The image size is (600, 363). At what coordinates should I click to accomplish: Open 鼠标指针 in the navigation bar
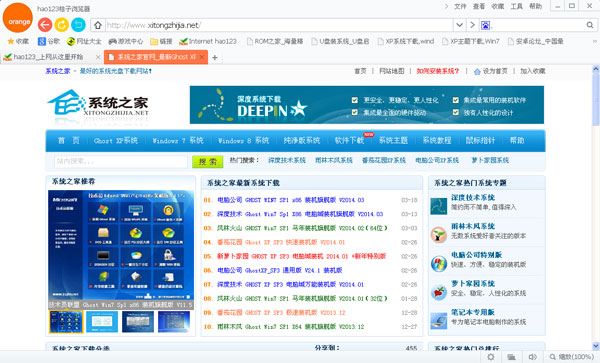click(480, 141)
